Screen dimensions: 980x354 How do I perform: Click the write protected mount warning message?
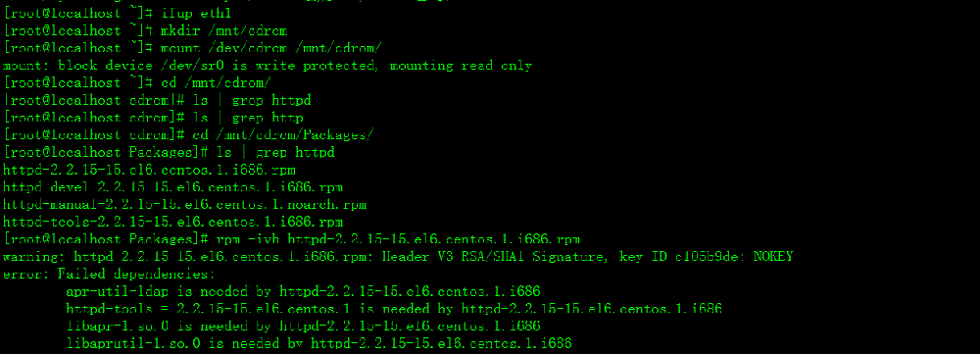pyautogui.click(x=268, y=65)
